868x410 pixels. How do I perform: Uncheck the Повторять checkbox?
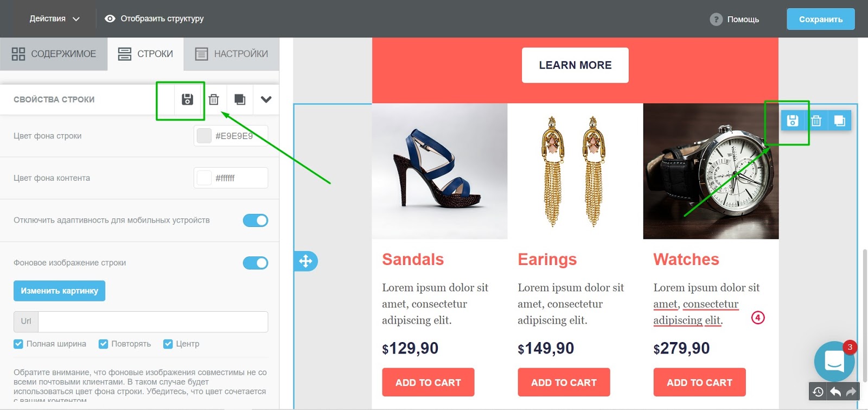[x=103, y=344]
